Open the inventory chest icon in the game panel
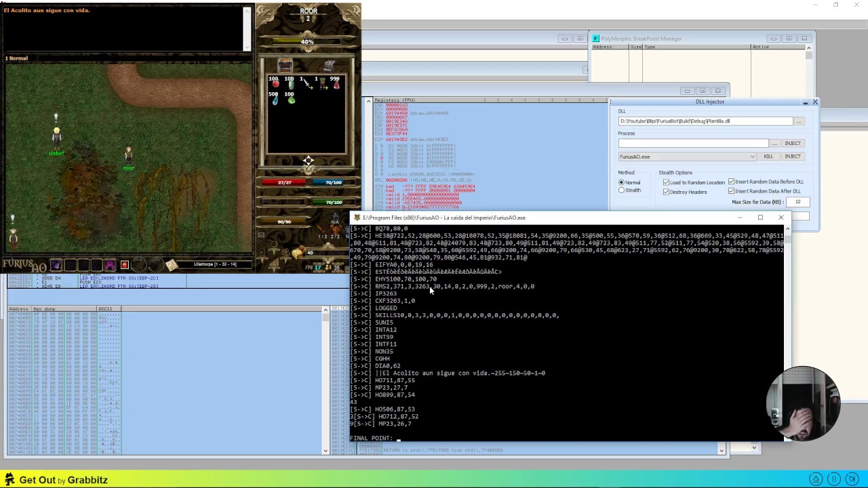 (285, 65)
